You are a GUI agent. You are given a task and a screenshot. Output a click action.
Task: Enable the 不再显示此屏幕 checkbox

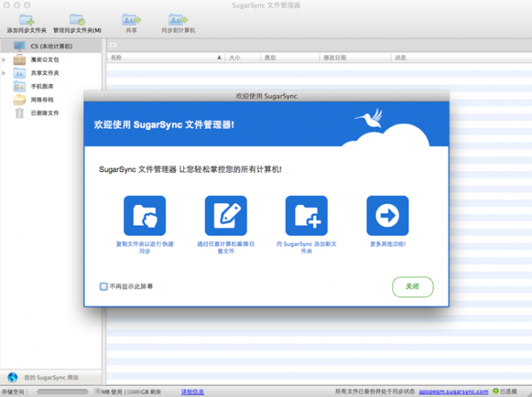pyautogui.click(x=103, y=286)
